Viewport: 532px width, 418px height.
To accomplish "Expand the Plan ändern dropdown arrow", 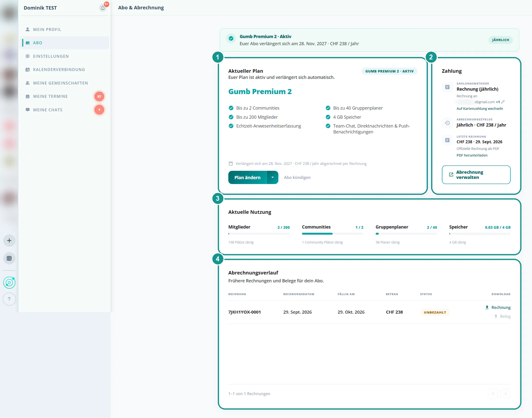I will (273, 177).
